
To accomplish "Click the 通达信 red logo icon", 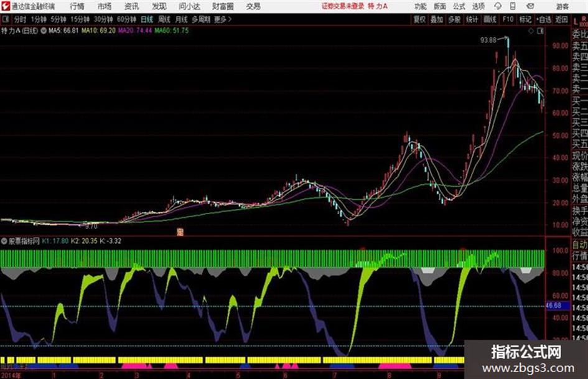I will click(5, 6).
